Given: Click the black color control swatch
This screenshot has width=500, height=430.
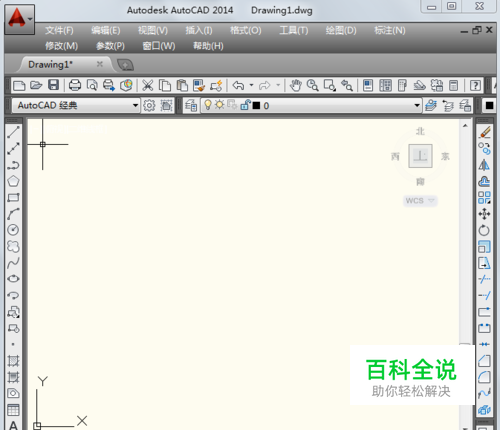Looking at the screenshot, I should [489, 106].
